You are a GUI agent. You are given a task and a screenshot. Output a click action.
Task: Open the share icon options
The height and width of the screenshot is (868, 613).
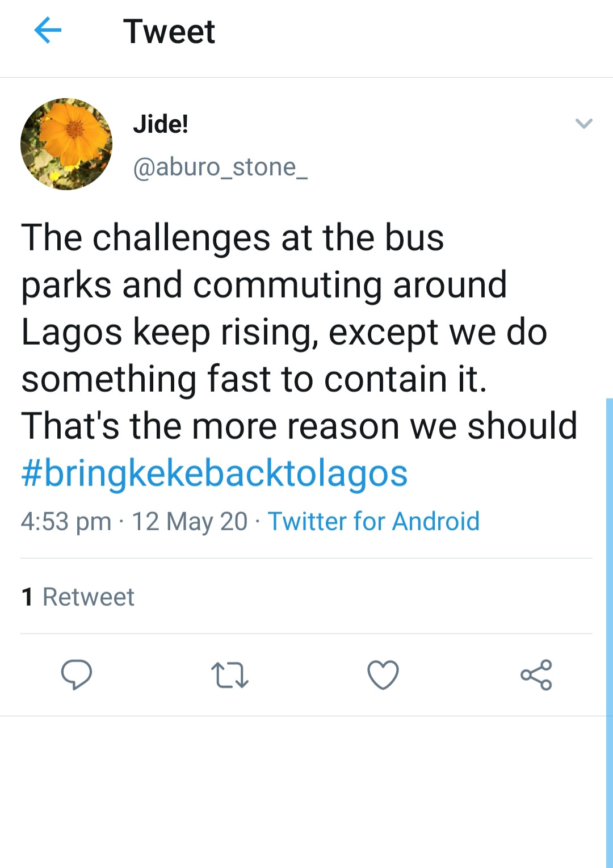click(536, 674)
